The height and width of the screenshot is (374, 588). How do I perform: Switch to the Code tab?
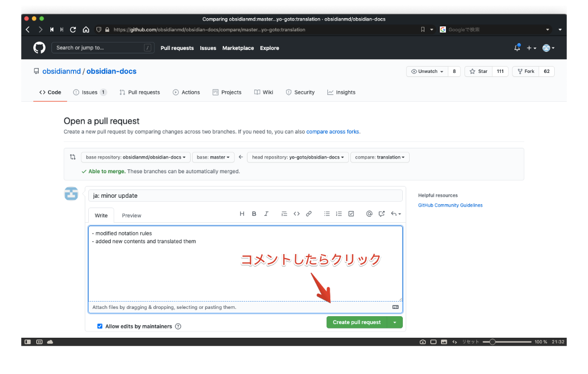50,92
